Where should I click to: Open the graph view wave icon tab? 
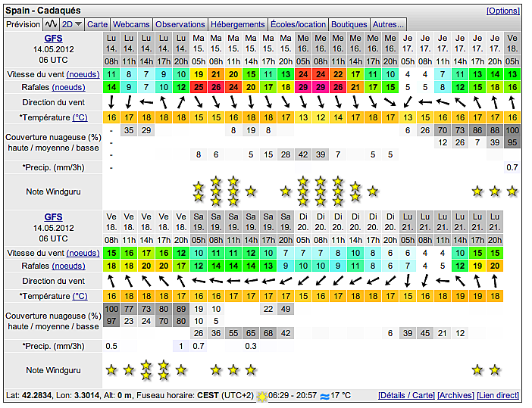(x=52, y=24)
